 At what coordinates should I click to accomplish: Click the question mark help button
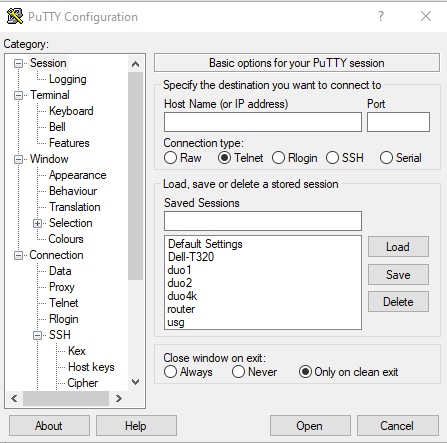381,16
